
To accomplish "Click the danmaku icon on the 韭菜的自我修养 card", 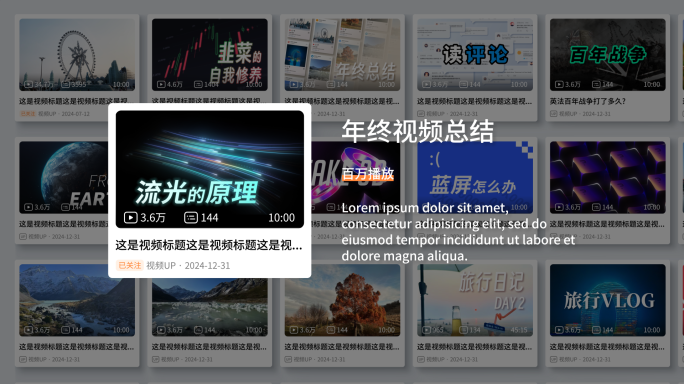I will (198, 84).
